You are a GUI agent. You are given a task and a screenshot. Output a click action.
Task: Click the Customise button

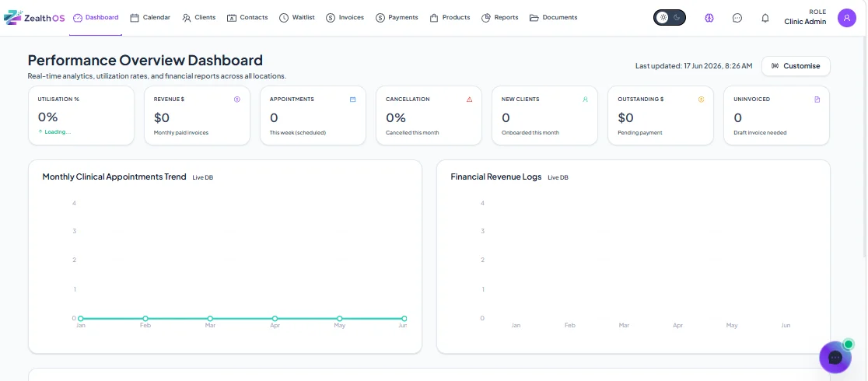pyautogui.click(x=796, y=66)
